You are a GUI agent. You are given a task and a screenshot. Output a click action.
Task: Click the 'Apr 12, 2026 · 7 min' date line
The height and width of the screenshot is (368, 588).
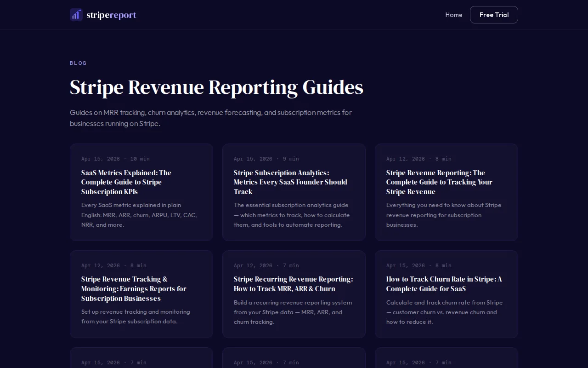pos(266,265)
